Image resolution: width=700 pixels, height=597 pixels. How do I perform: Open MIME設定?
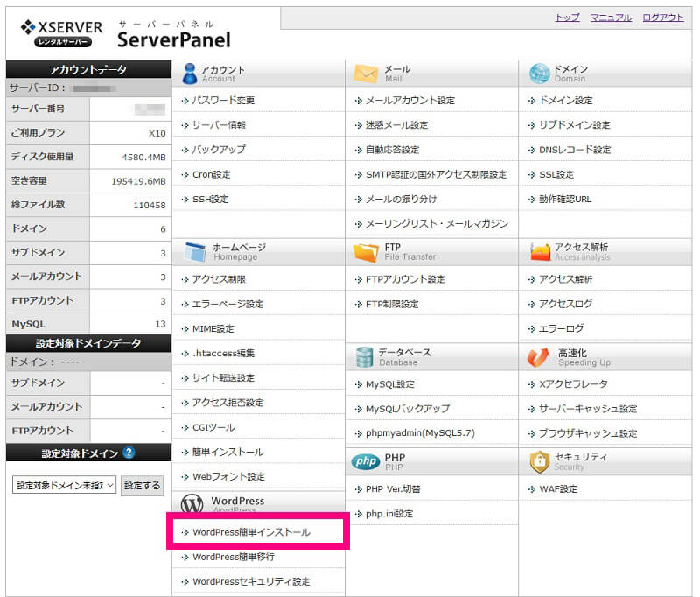click(x=213, y=329)
